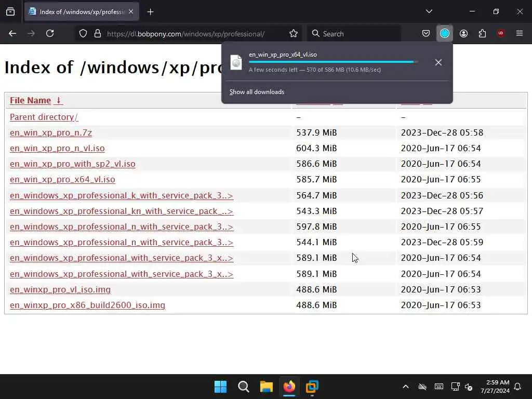This screenshot has height=399, width=532.
Task: Open Parent directory link
Action: pyautogui.click(x=44, y=117)
